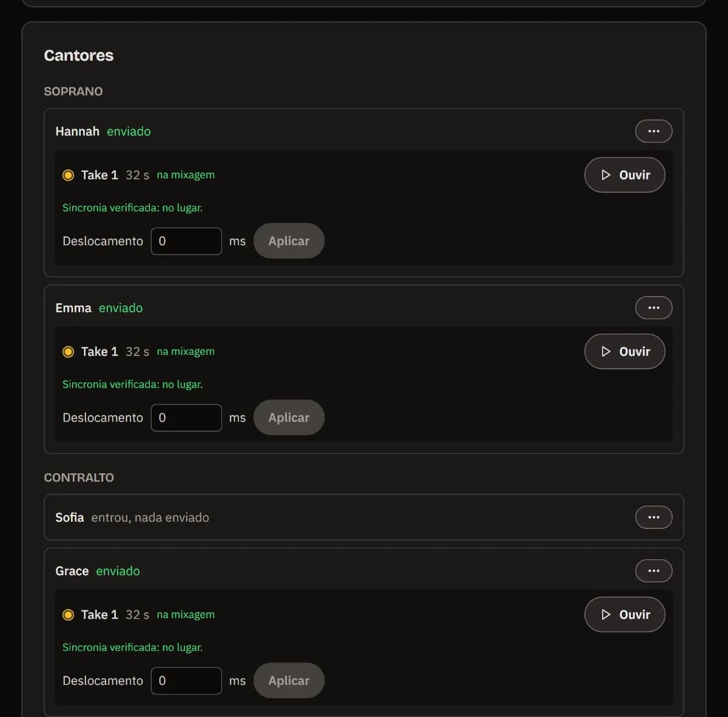Apply Emma's offset with Aplicar button
728x717 pixels.
[x=289, y=417]
